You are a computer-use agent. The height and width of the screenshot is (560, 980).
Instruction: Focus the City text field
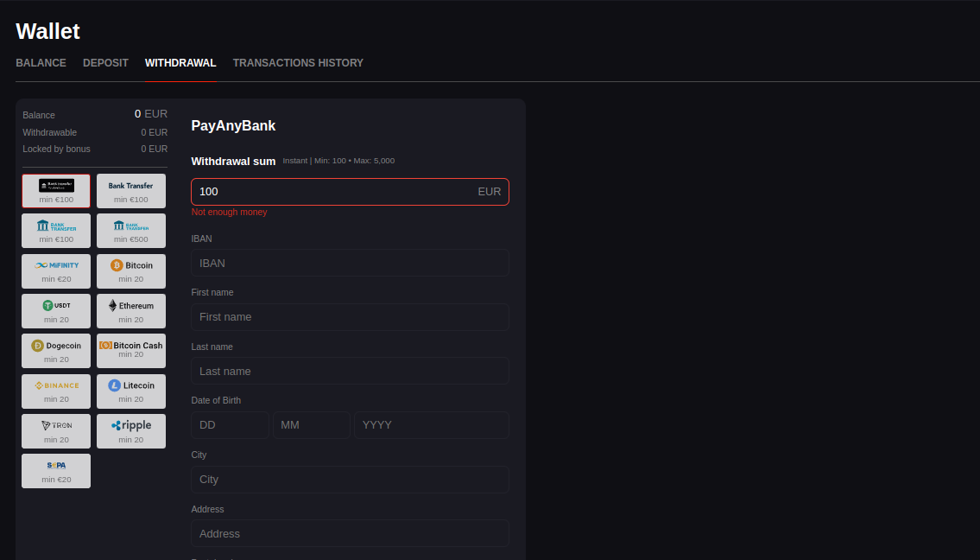pos(350,480)
